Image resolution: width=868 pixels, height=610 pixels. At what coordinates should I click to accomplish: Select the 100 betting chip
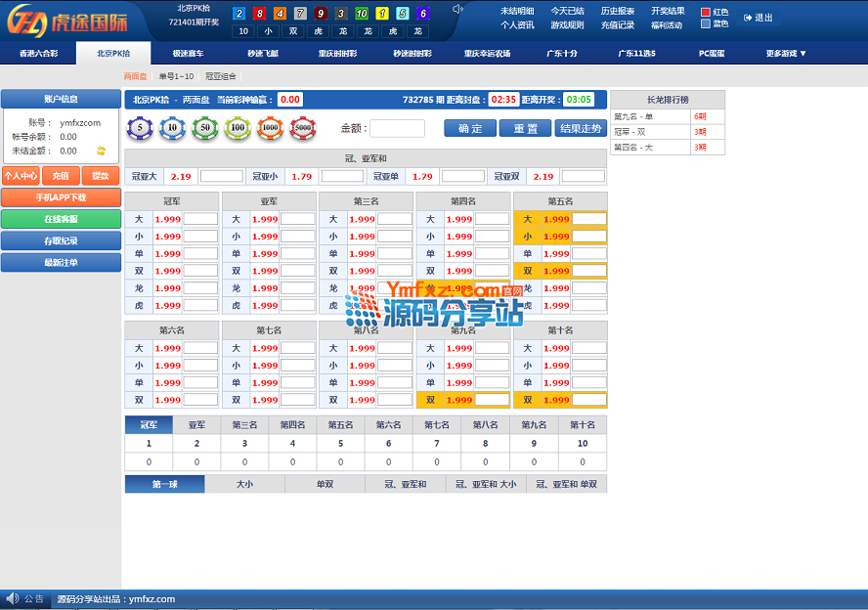click(x=238, y=127)
